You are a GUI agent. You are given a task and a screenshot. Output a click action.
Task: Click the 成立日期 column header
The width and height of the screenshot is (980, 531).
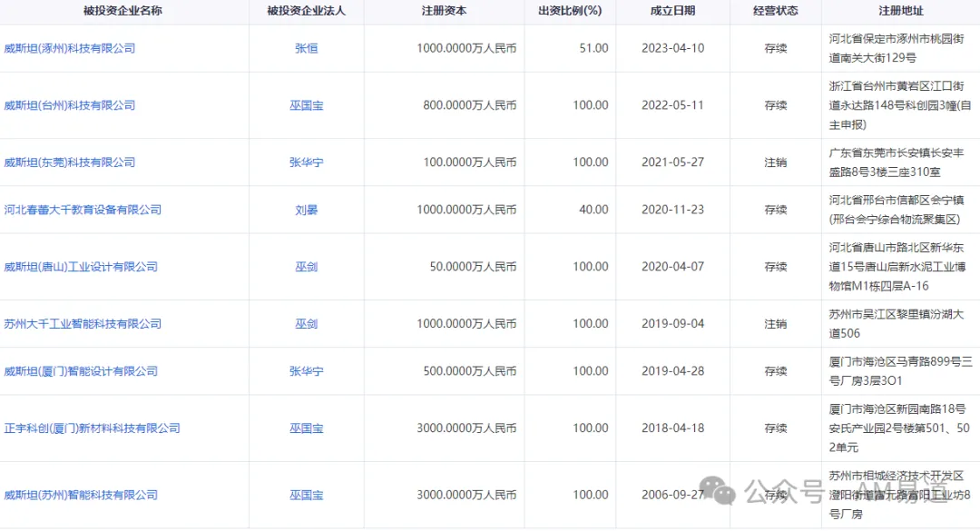[672, 11]
